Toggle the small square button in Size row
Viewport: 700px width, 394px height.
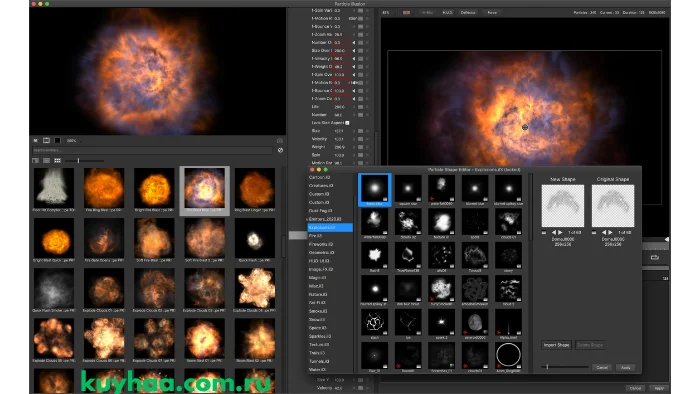(x=361, y=131)
